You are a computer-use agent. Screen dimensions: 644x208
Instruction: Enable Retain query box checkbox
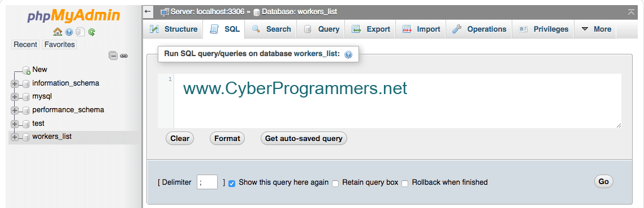[x=335, y=183]
